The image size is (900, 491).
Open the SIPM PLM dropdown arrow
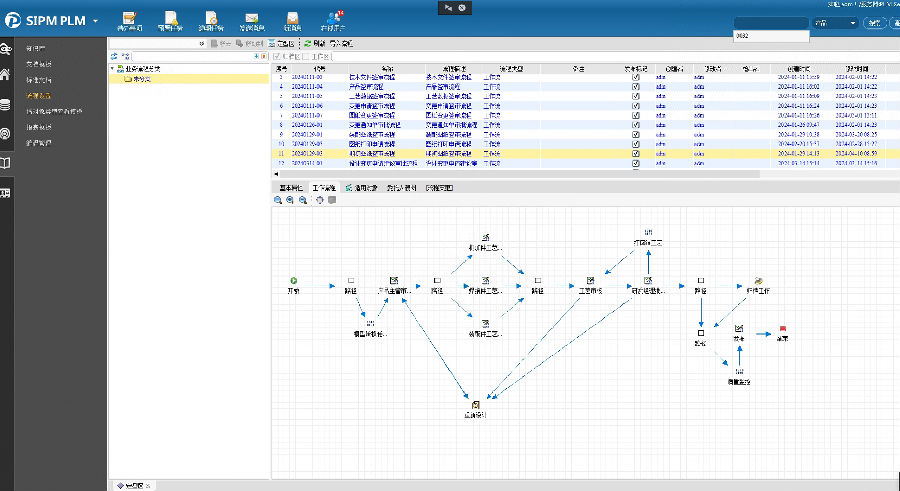(x=95, y=21)
